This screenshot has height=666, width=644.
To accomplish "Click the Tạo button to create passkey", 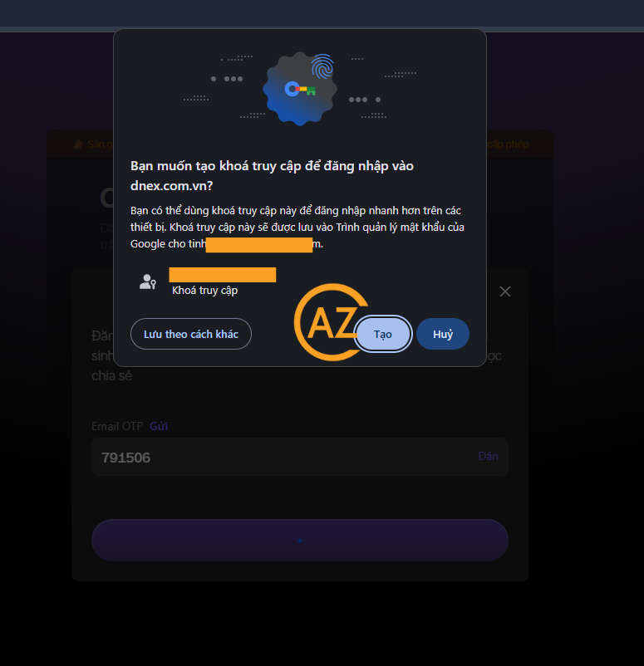I will tap(383, 334).
